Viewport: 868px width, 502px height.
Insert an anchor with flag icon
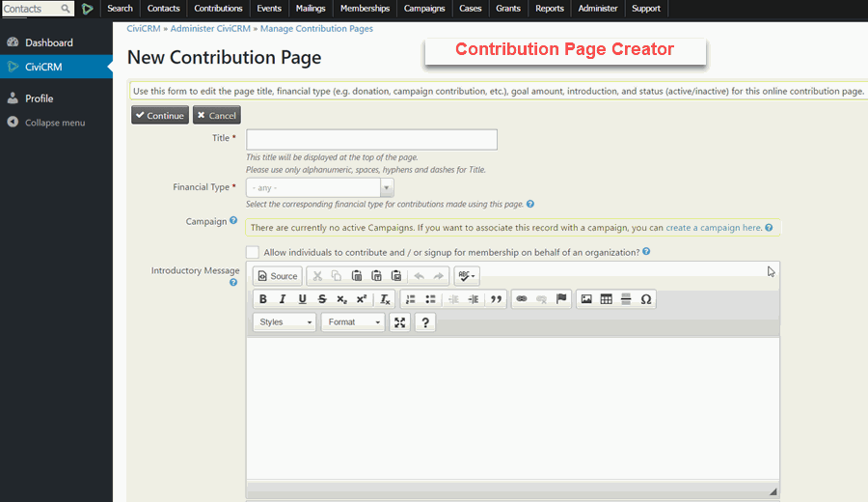pyautogui.click(x=561, y=299)
